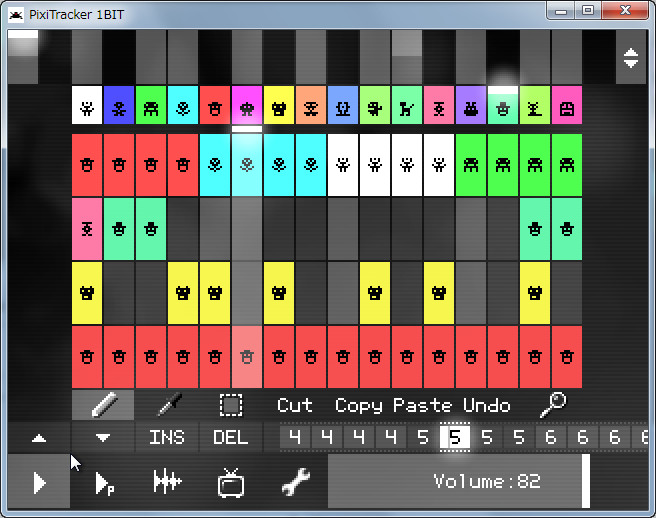This screenshot has height=518, width=656.
Task: Open settings with the wrench icon
Action: (x=296, y=482)
